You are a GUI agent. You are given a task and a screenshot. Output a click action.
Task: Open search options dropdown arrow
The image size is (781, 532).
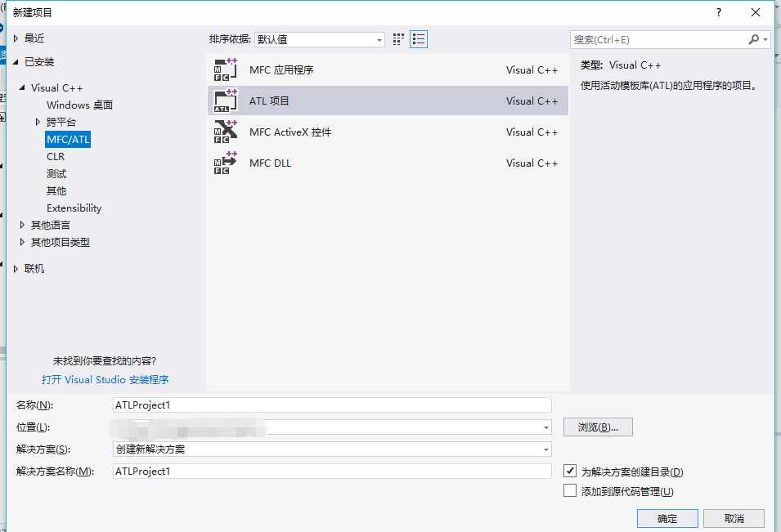click(x=765, y=39)
